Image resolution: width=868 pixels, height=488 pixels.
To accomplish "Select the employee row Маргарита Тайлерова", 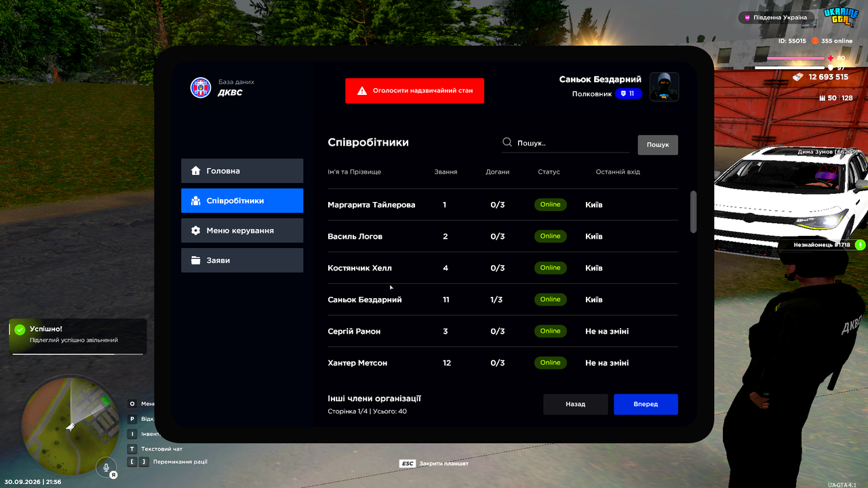I will 502,205.
